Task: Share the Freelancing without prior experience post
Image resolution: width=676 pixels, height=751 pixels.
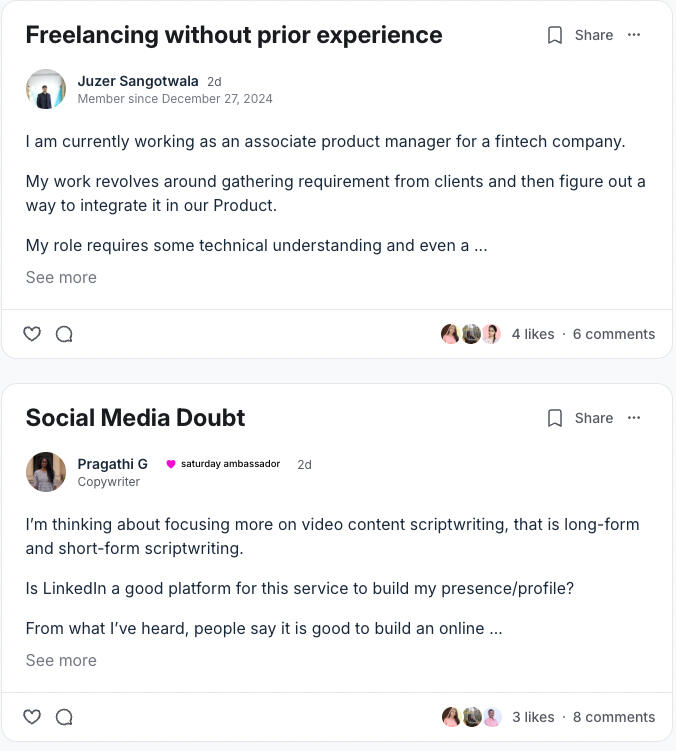Action: pyautogui.click(x=593, y=35)
